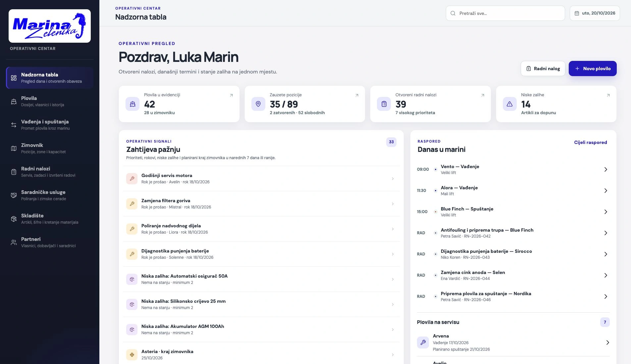The height and width of the screenshot is (364, 631).
Task: Open Partneri section in sidebar
Action: [x=50, y=242]
